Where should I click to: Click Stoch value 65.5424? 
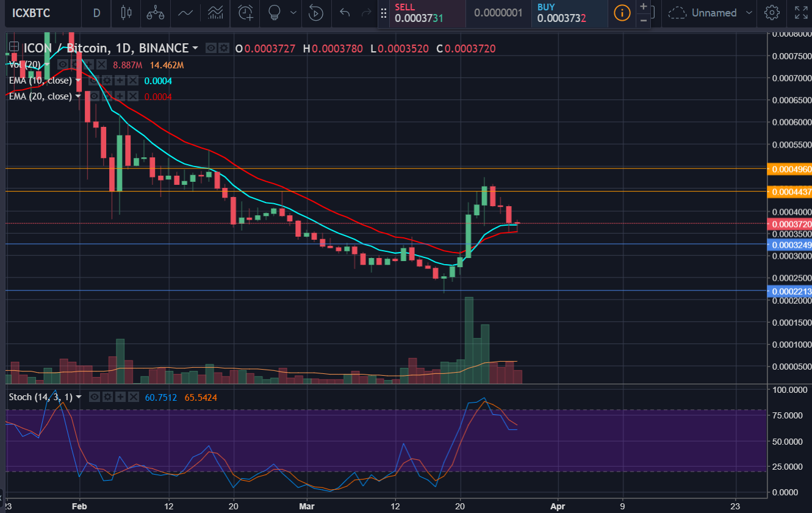201,398
